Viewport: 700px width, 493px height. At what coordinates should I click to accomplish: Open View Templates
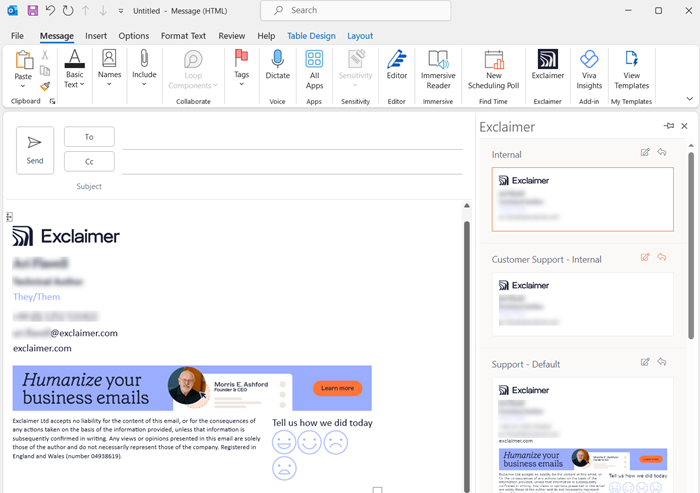click(x=631, y=70)
